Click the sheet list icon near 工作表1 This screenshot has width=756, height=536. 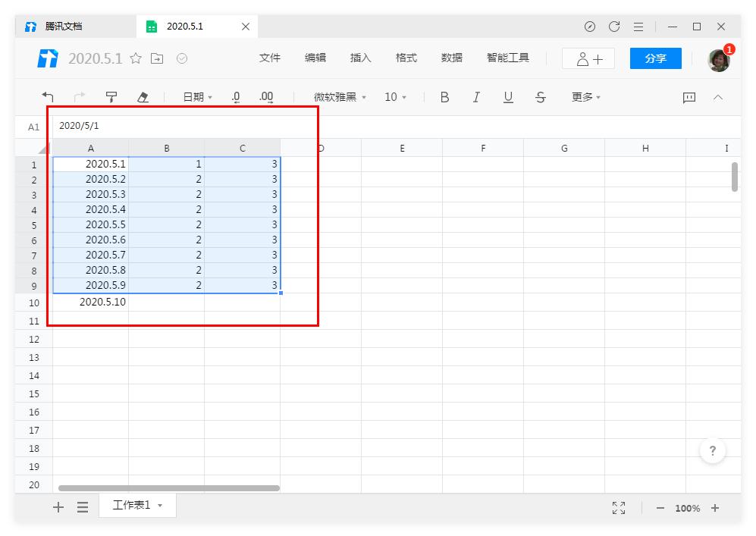click(x=83, y=507)
